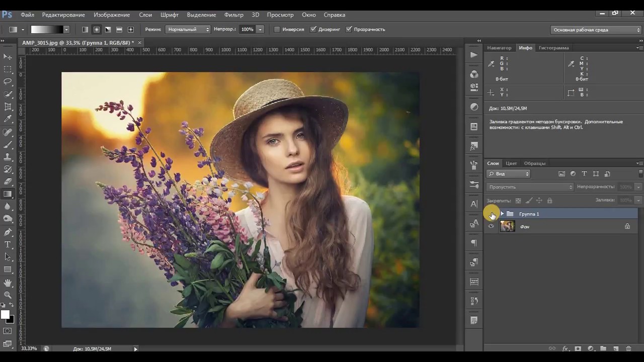Open the Основная рабочая среда workspace dropdown

coord(596,30)
